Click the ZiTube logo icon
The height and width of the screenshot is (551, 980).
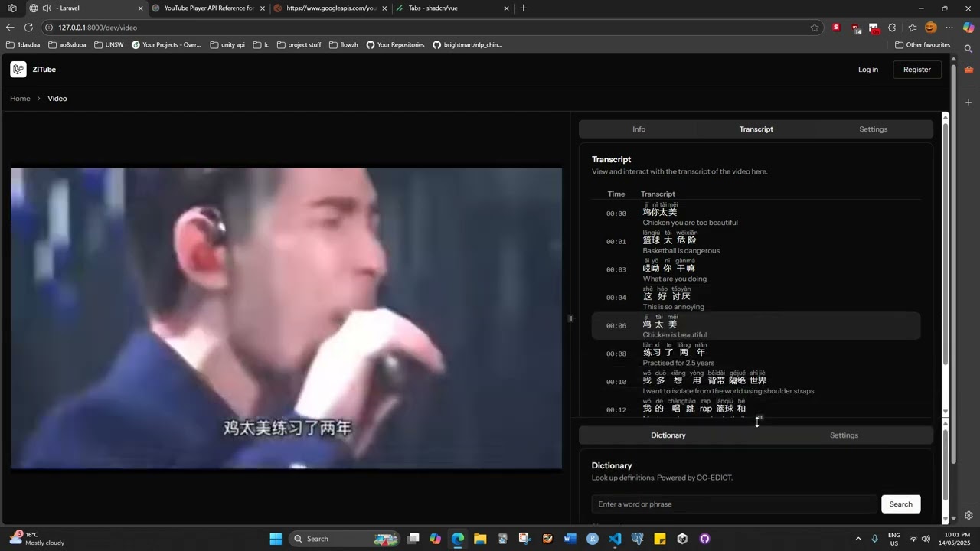(x=18, y=70)
